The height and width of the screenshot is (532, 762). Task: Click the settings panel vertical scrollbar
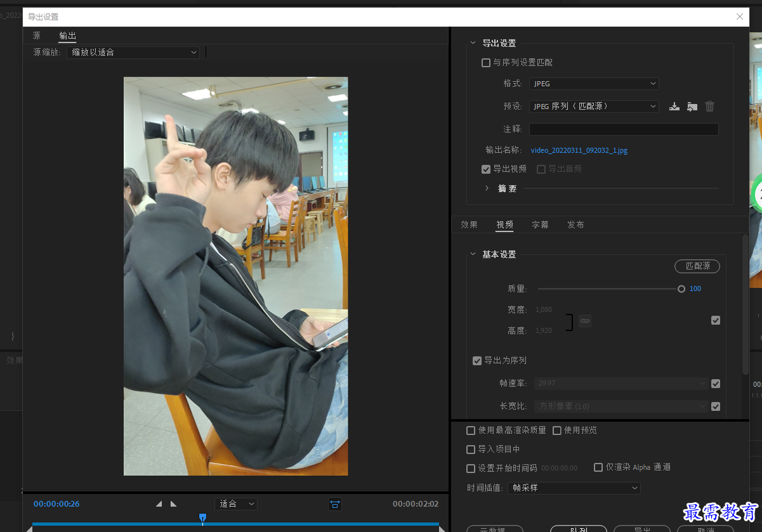click(746, 304)
